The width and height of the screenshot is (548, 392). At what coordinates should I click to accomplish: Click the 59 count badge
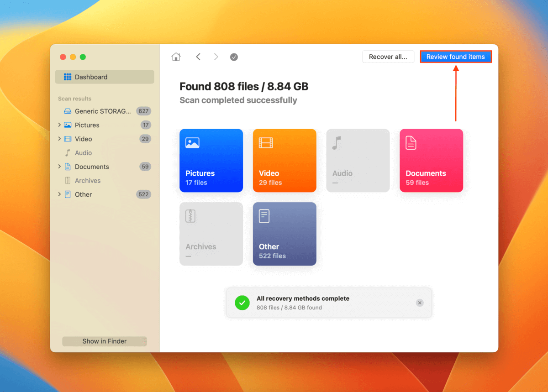[145, 167]
